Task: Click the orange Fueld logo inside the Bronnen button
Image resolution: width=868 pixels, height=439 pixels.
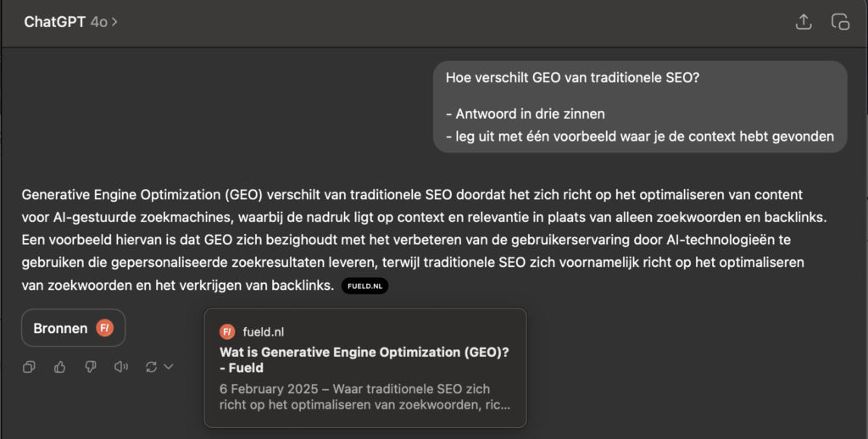Action: pos(104,328)
